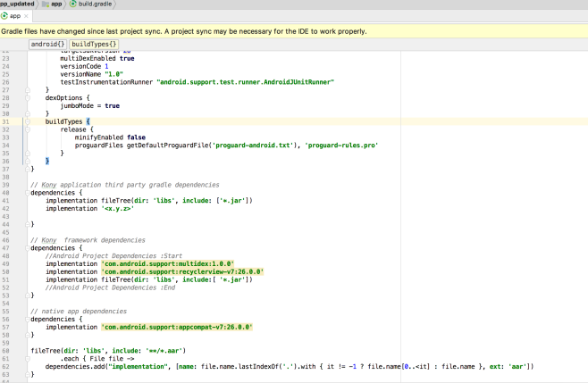Click line number 31 in gutter
Screen dimensions: 588x383
pos(5,121)
